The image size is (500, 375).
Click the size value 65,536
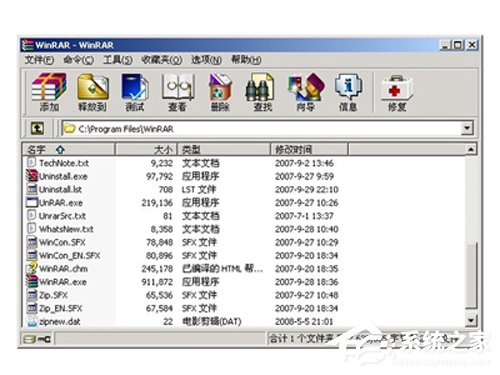pyautogui.click(x=159, y=295)
